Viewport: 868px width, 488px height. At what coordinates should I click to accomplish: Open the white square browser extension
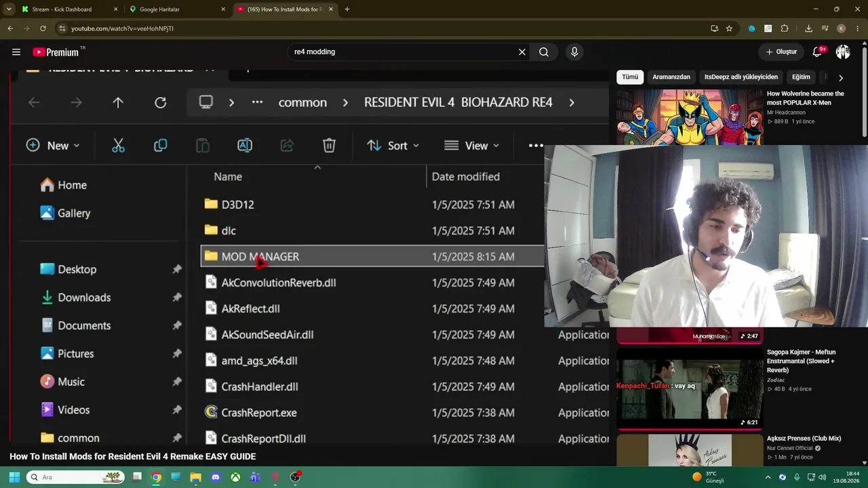coord(768,28)
